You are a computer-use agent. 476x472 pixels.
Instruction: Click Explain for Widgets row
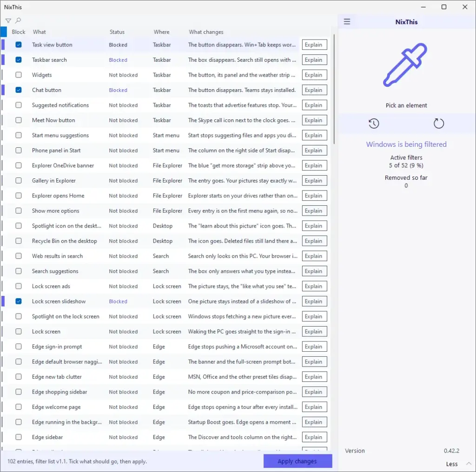click(314, 75)
